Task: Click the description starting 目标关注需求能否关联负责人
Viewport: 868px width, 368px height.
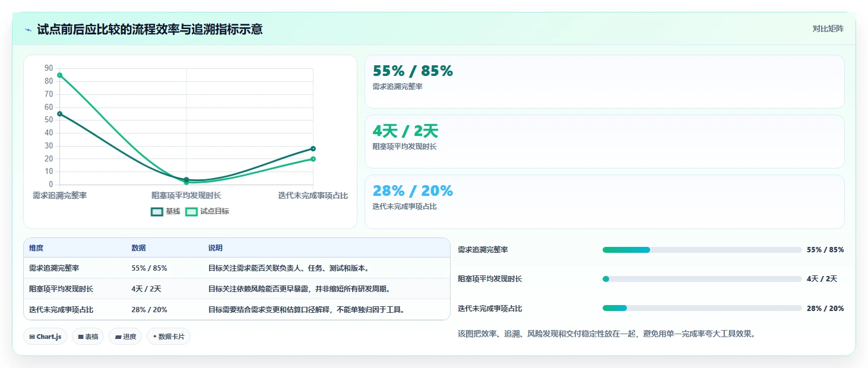Action: pos(289,268)
